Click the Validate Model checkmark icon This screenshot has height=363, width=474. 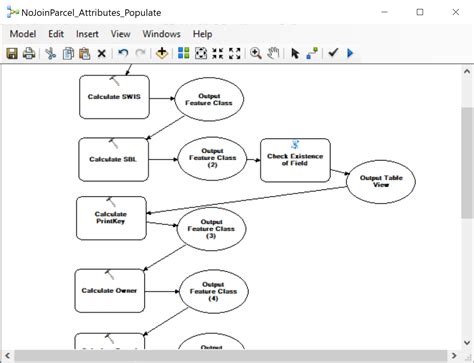tap(333, 53)
